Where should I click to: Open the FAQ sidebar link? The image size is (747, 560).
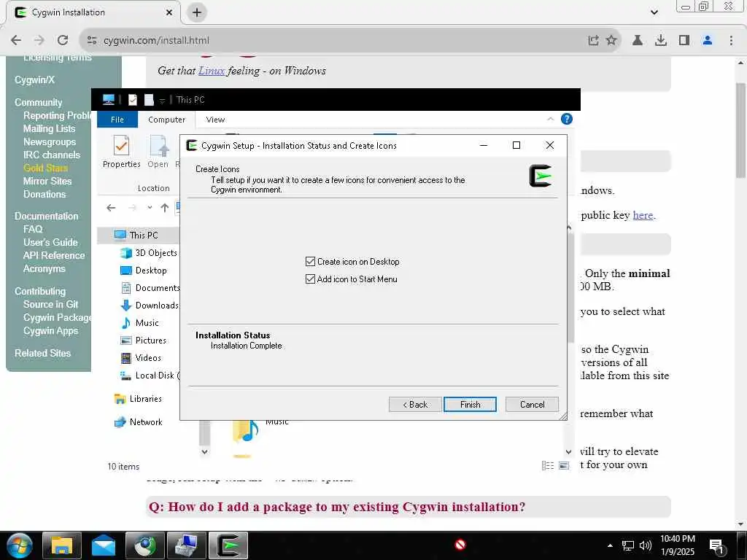33,229
